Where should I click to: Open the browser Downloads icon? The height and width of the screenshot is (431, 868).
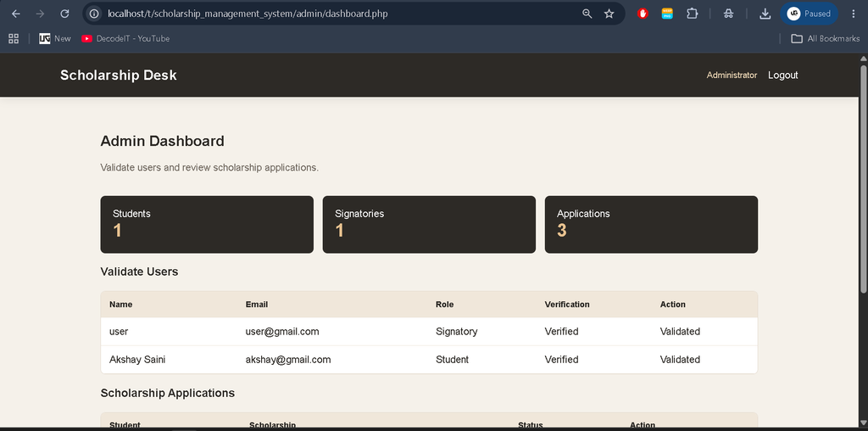(765, 14)
